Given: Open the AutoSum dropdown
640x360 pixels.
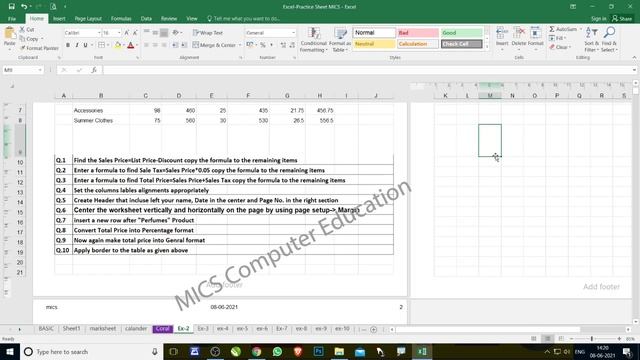Looking at the screenshot, I should point(580,29).
